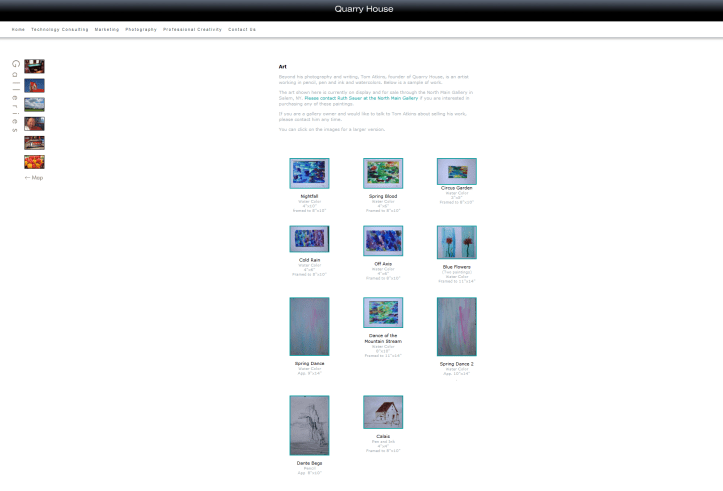Viewport: 723px width, 491px height.
Task: Click the Spring Dance 2 painting
Action: (x=456, y=327)
